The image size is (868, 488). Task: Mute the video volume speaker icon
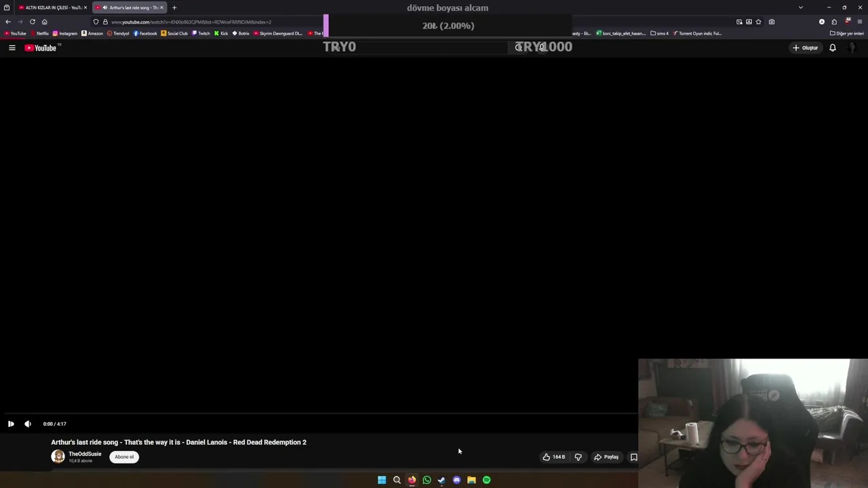(x=28, y=424)
